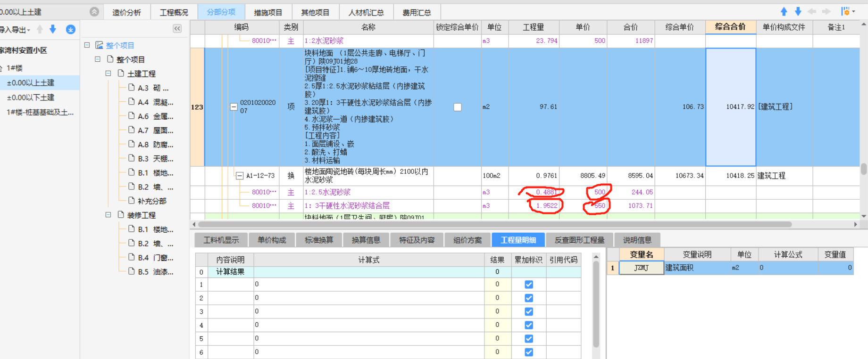
Task: Open the 说明信息 bottom tab
Action: click(x=637, y=240)
